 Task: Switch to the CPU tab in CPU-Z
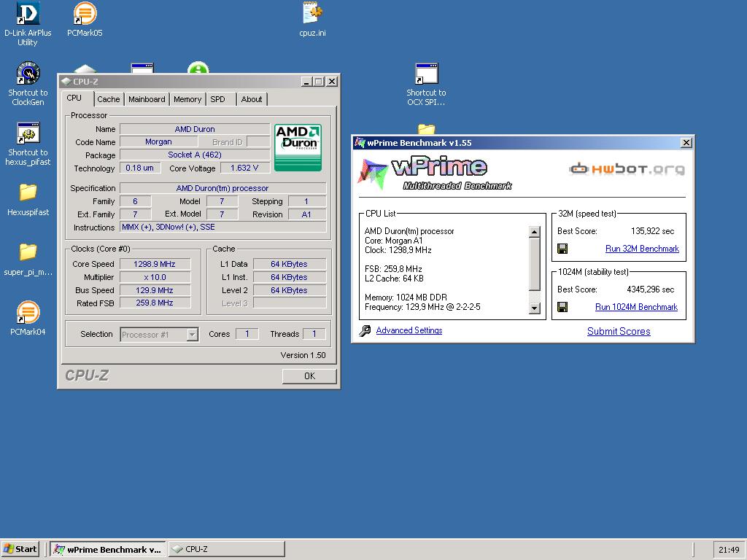point(74,98)
